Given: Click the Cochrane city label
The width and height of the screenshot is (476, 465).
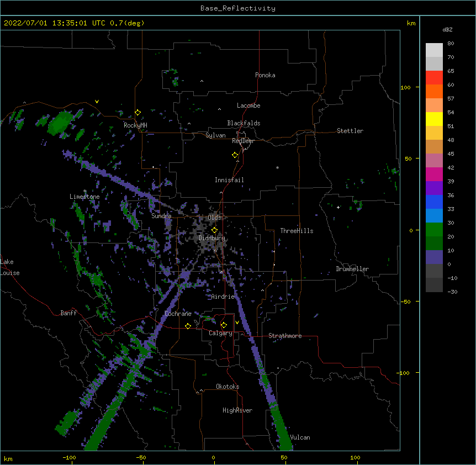Looking at the screenshot, I should coord(178,314).
